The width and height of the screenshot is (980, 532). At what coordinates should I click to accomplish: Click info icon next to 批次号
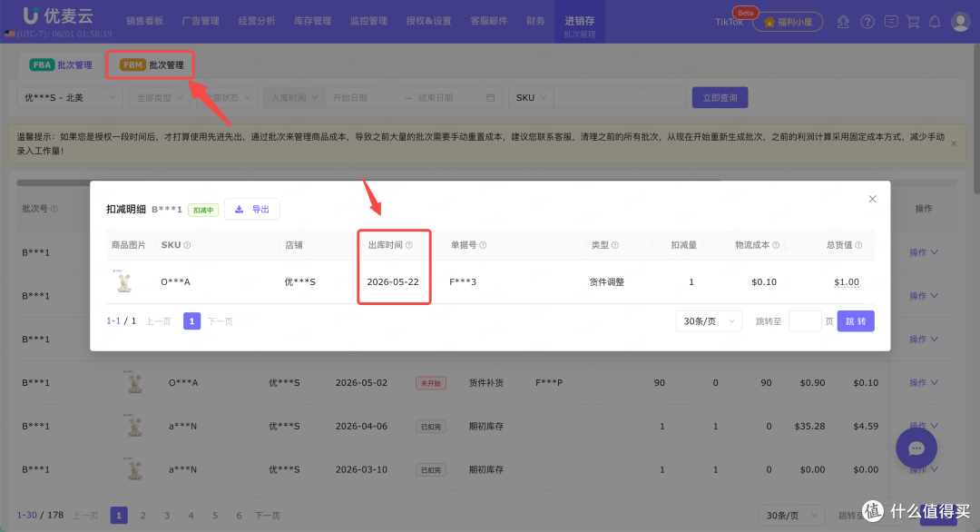[x=54, y=209]
